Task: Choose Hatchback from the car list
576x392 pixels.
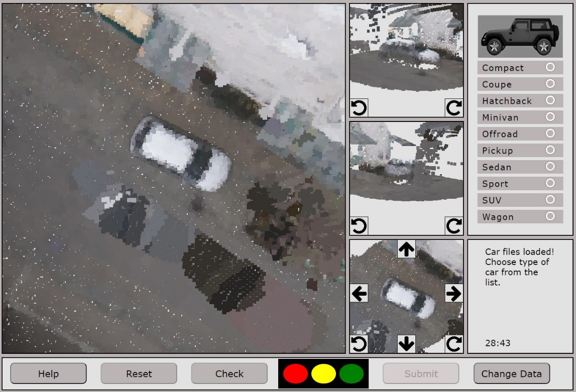Action: [x=520, y=100]
